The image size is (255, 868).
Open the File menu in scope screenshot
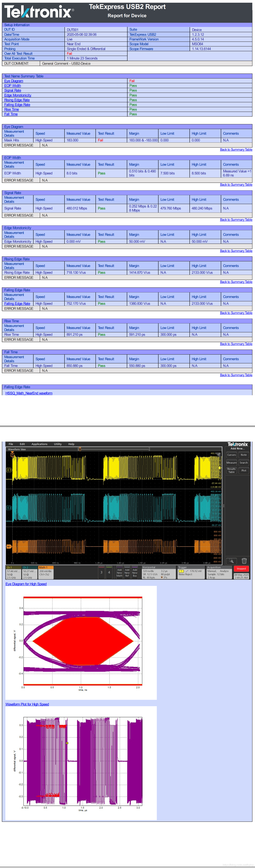click(11, 444)
